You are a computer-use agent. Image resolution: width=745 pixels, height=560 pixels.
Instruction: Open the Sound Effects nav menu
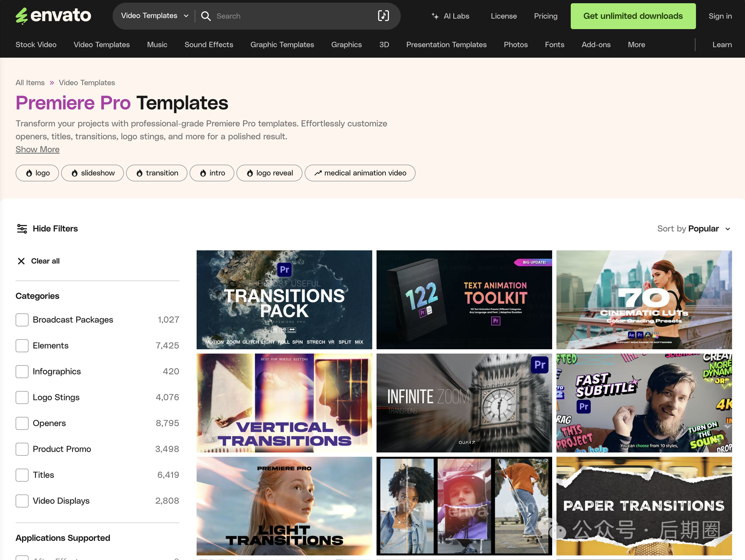click(x=208, y=44)
